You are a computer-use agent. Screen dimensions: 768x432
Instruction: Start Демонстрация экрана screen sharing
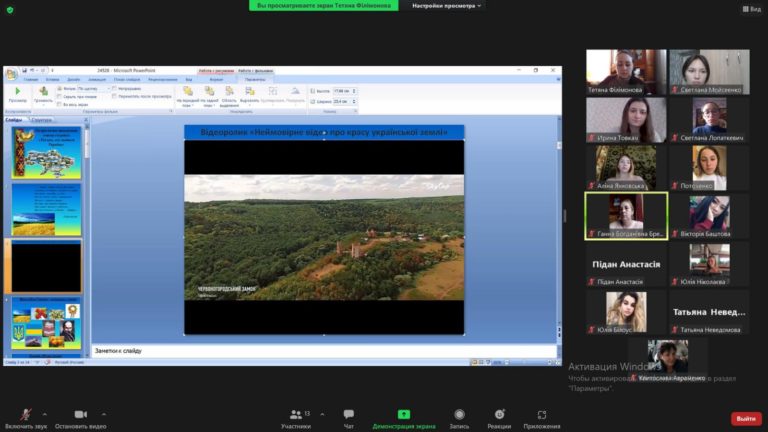point(403,416)
